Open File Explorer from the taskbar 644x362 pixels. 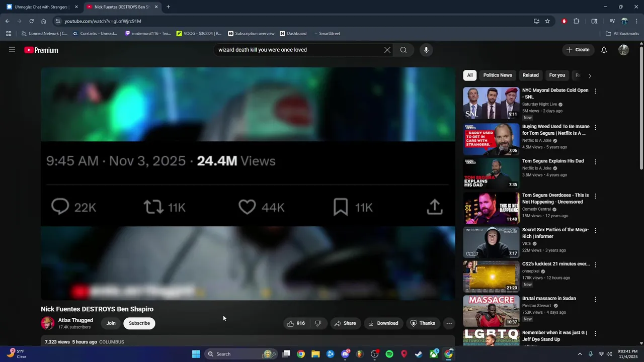pos(315,354)
